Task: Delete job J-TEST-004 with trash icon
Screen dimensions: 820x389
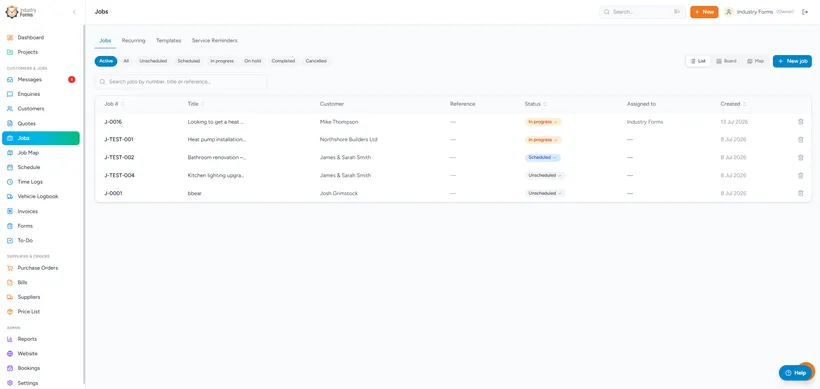Action: pyautogui.click(x=800, y=175)
